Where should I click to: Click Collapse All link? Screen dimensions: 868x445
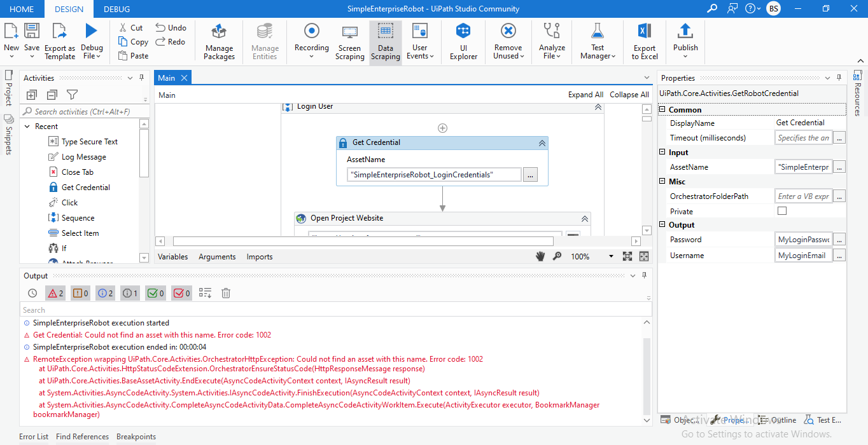tap(629, 95)
